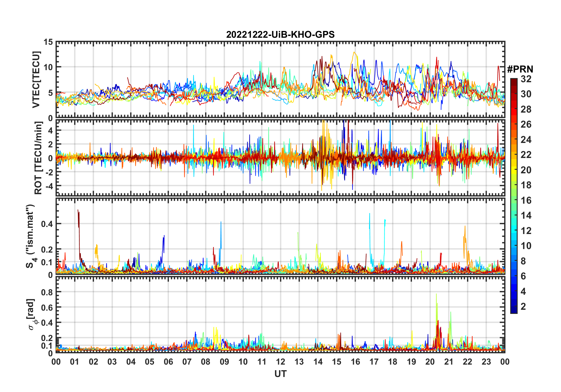
Task: Select sigma-phi axis tick label 0.6
Action: (47, 307)
